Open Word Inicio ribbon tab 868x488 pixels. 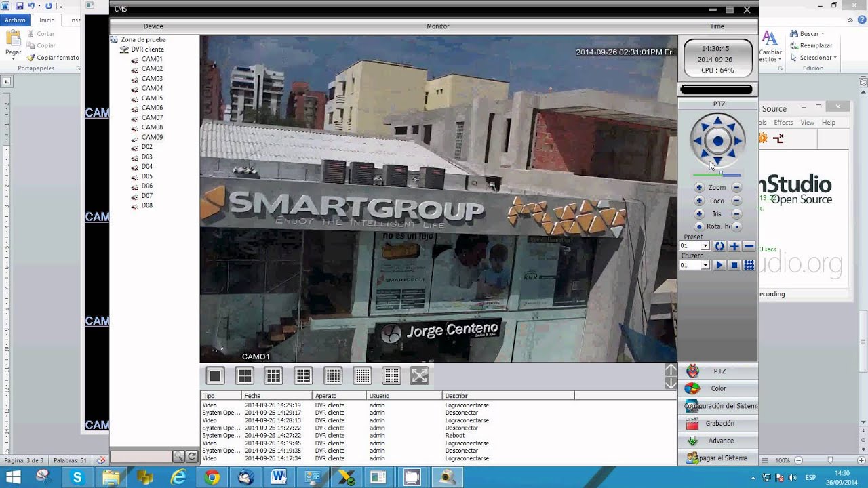(x=47, y=20)
